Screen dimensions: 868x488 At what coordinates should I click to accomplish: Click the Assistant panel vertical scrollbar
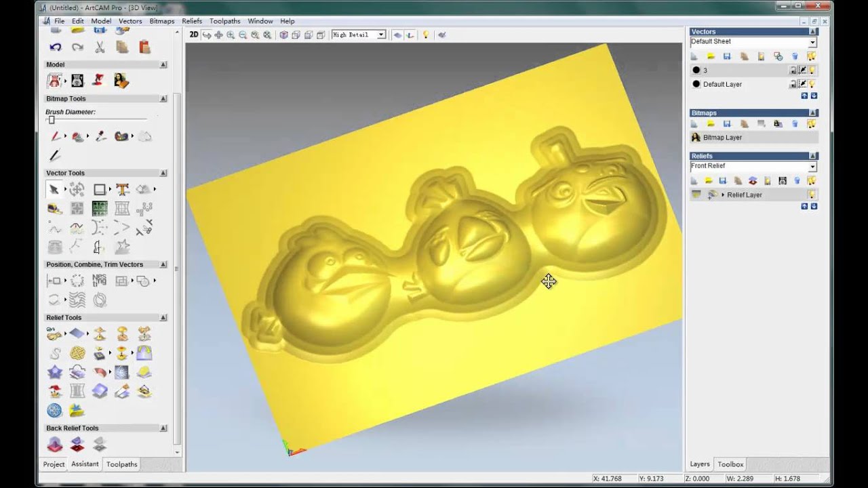point(178,268)
